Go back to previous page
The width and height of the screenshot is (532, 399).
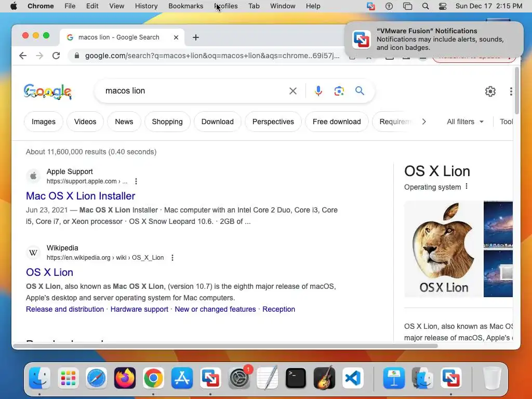[x=23, y=56]
